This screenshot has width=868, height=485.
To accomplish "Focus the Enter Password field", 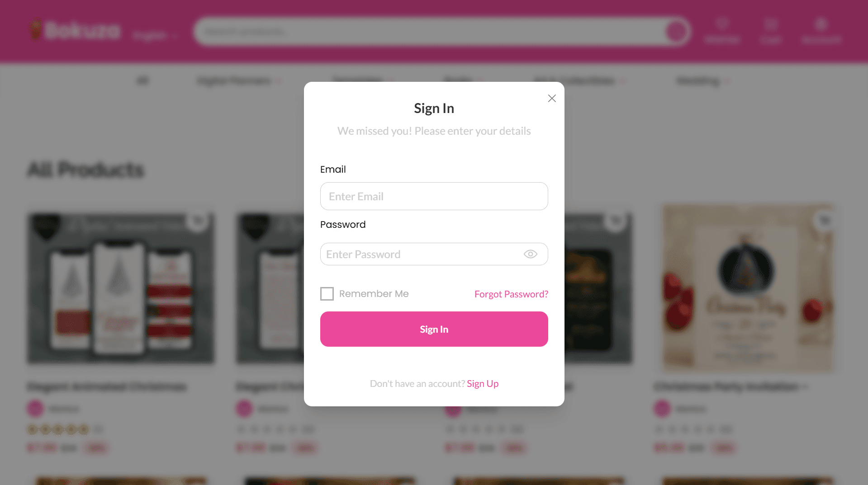I will click(x=434, y=254).
